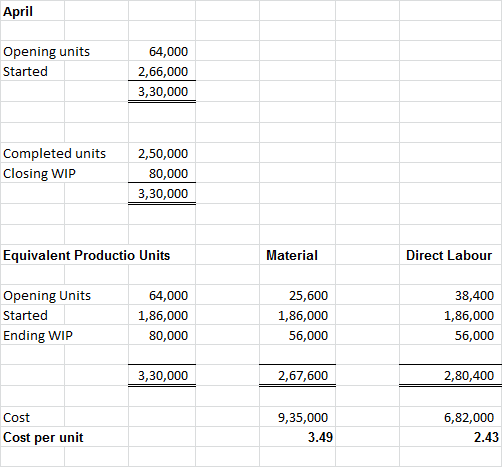Click 80,000 in the Closing WIP row

click(x=168, y=173)
